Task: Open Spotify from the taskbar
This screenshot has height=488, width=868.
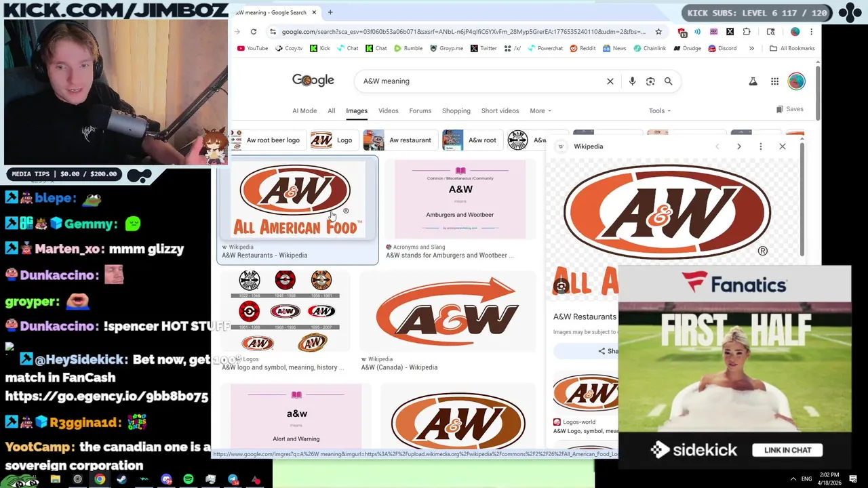Action: [189, 479]
